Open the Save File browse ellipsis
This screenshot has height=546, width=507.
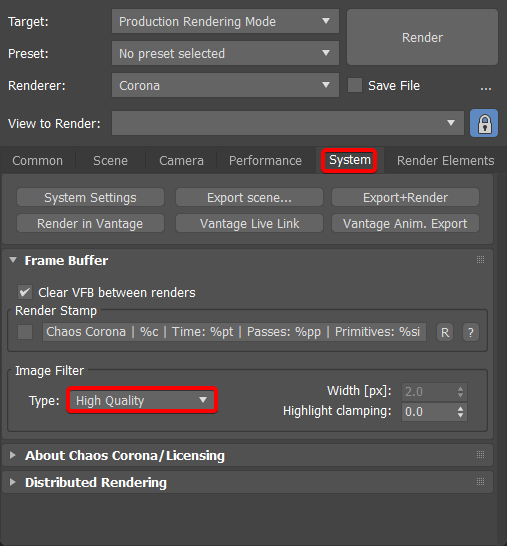pos(485,88)
